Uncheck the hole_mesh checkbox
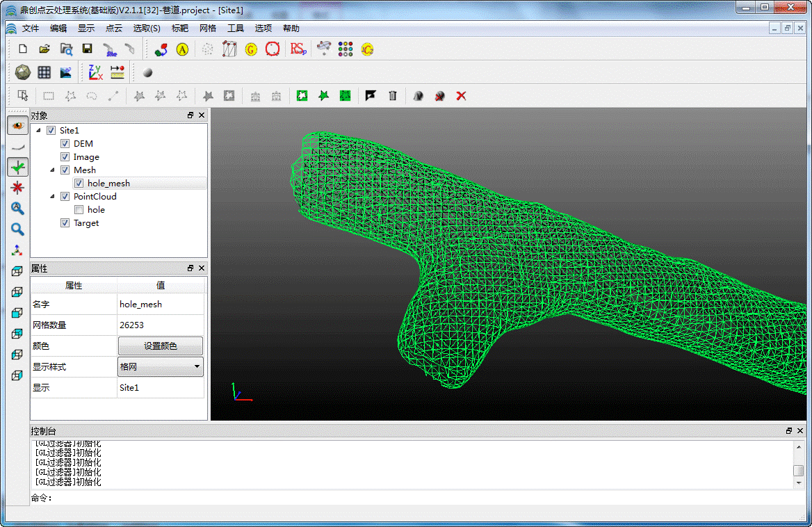This screenshot has width=812, height=527. tap(79, 184)
